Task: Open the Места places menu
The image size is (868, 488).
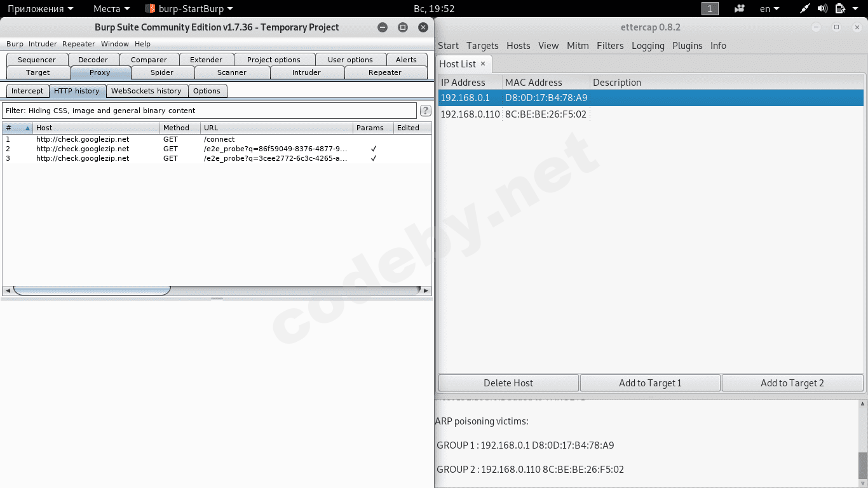Action: click(111, 9)
